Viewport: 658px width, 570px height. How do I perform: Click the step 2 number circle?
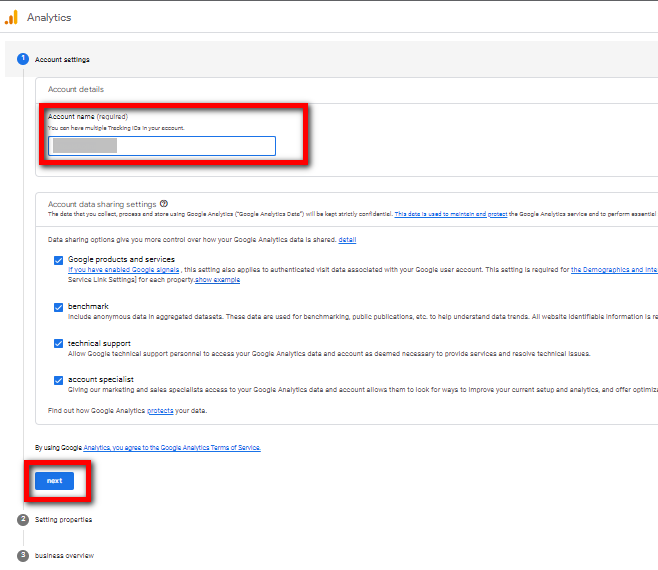coord(22,519)
